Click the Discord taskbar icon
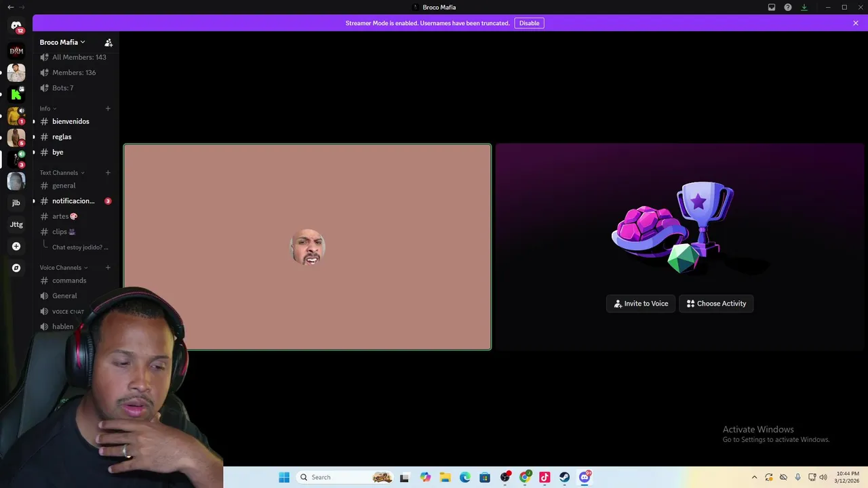868x488 pixels. click(585, 477)
